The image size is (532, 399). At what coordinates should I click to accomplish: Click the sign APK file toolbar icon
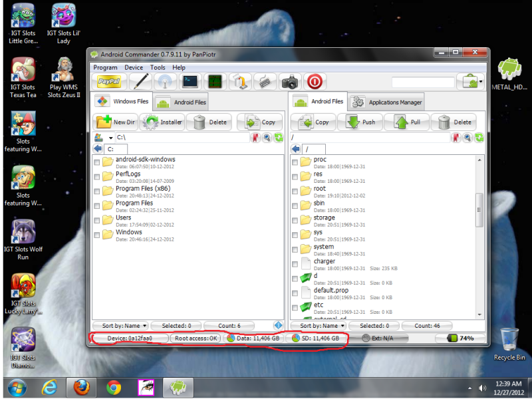pyautogui.click(x=240, y=81)
